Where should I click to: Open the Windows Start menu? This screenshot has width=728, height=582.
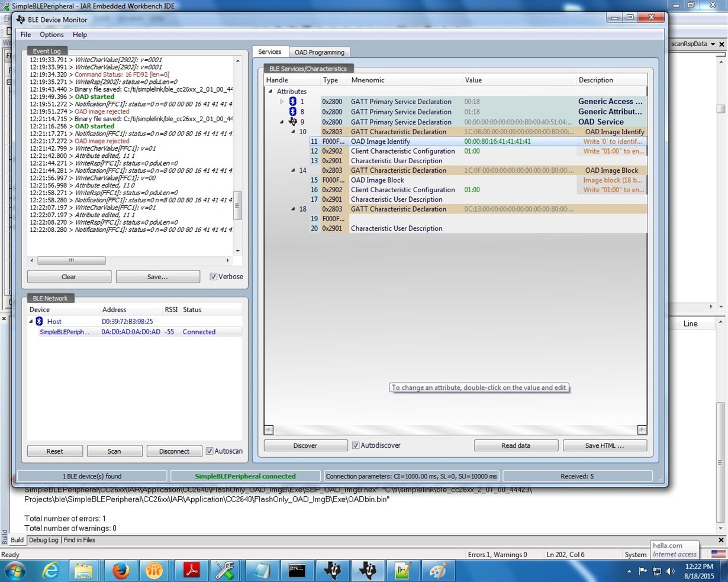(x=16, y=571)
